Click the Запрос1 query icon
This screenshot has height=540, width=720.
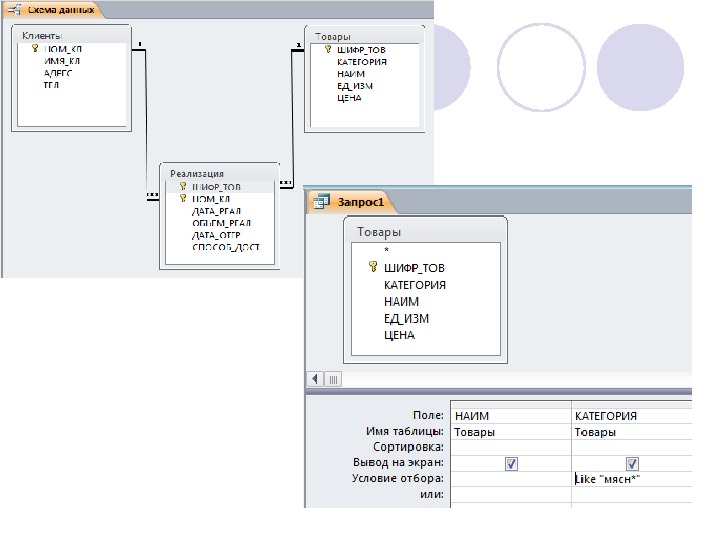(x=321, y=202)
